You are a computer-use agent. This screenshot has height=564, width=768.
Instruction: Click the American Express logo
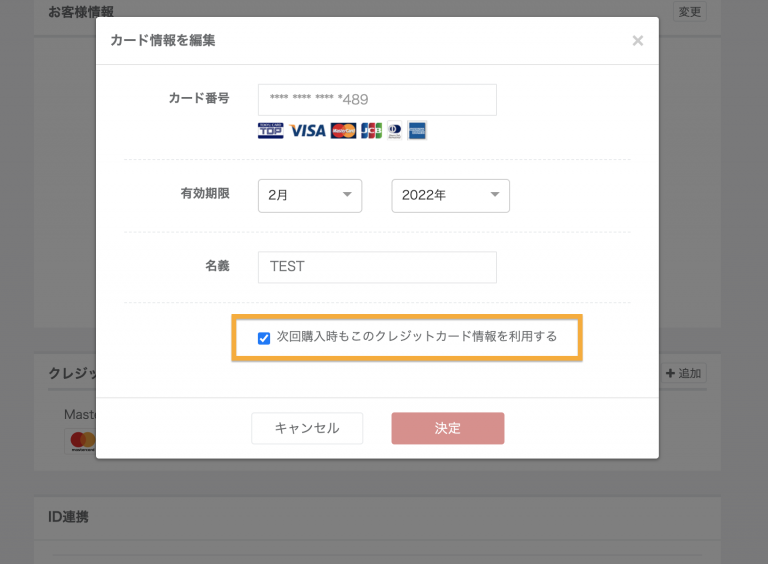pos(417,130)
